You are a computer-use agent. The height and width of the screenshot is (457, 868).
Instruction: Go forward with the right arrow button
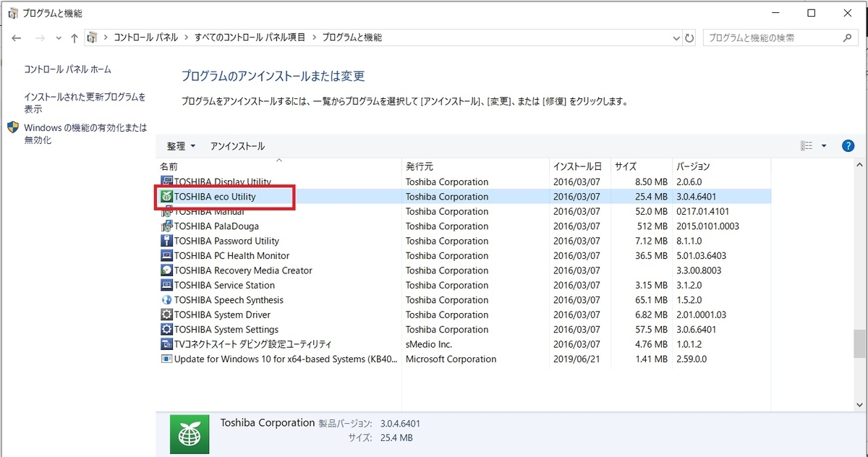point(41,38)
